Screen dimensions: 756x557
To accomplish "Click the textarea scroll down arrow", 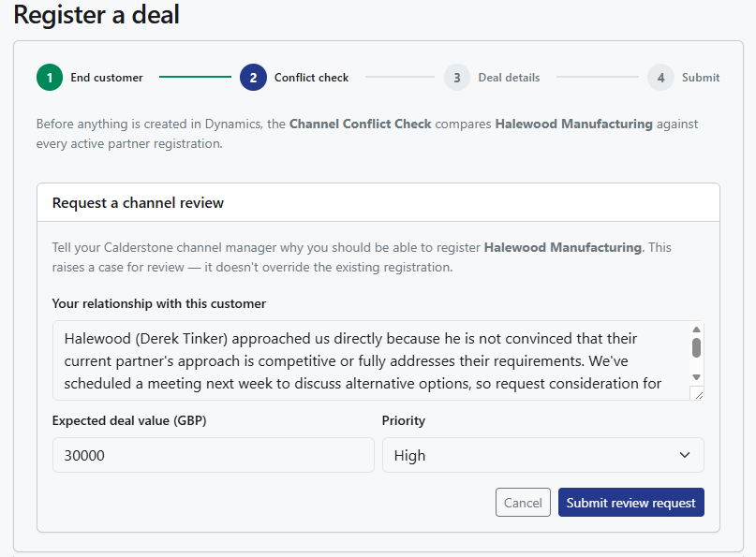I will 696,377.
